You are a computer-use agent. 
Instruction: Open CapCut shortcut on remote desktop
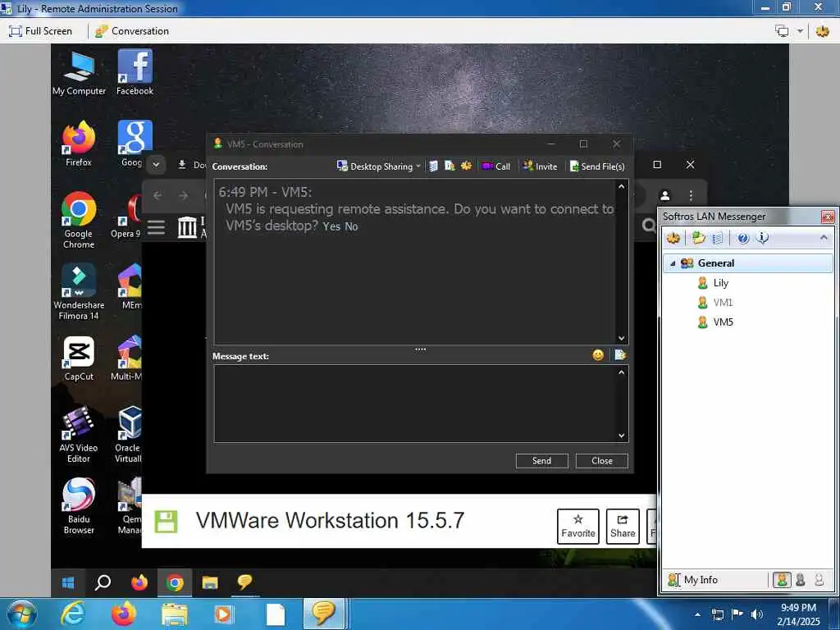click(x=79, y=358)
